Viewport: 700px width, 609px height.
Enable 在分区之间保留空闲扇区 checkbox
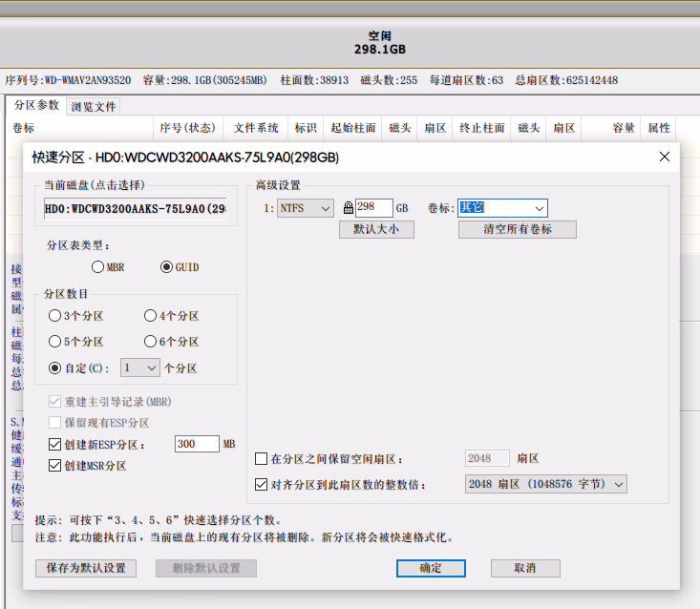coord(262,459)
